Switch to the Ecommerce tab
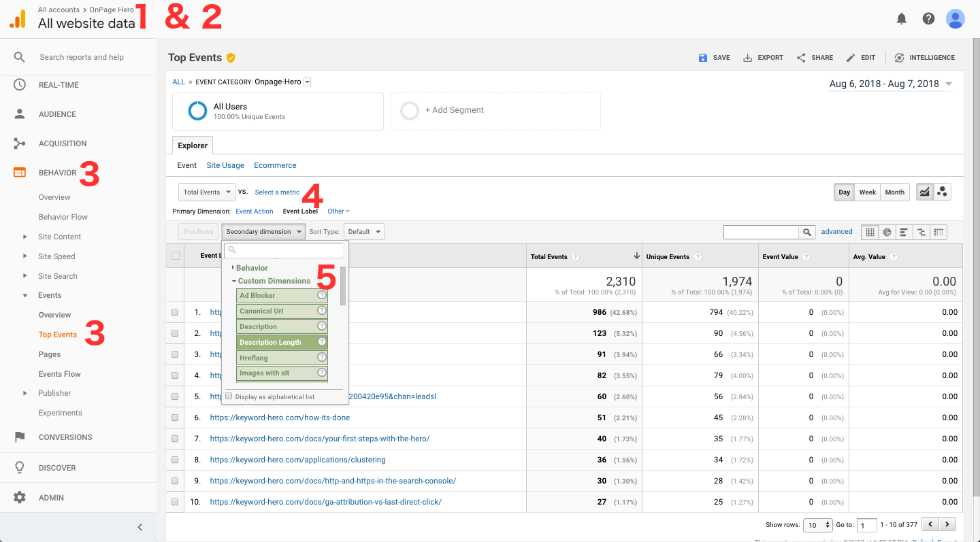 275,165
